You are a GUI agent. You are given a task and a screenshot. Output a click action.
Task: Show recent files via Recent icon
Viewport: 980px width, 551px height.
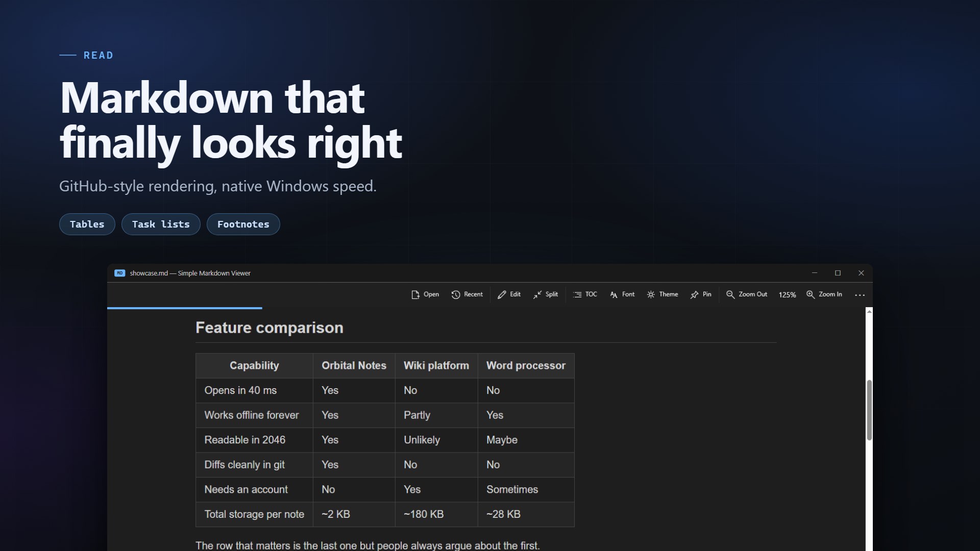coord(456,295)
